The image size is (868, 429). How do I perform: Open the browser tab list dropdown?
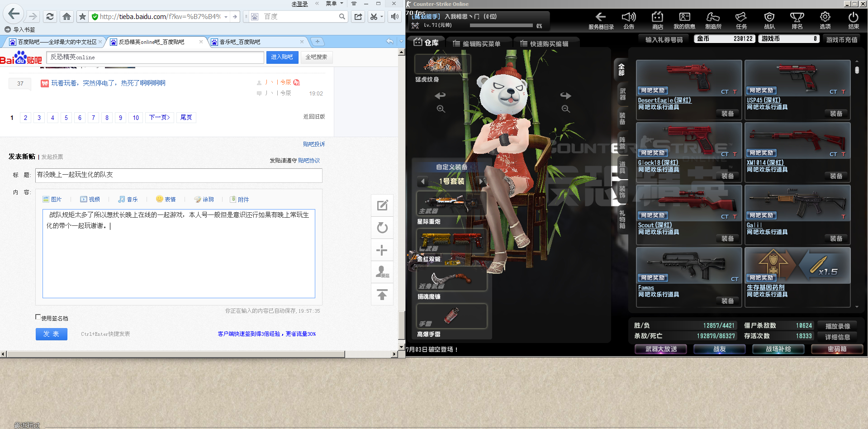click(401, 41)
